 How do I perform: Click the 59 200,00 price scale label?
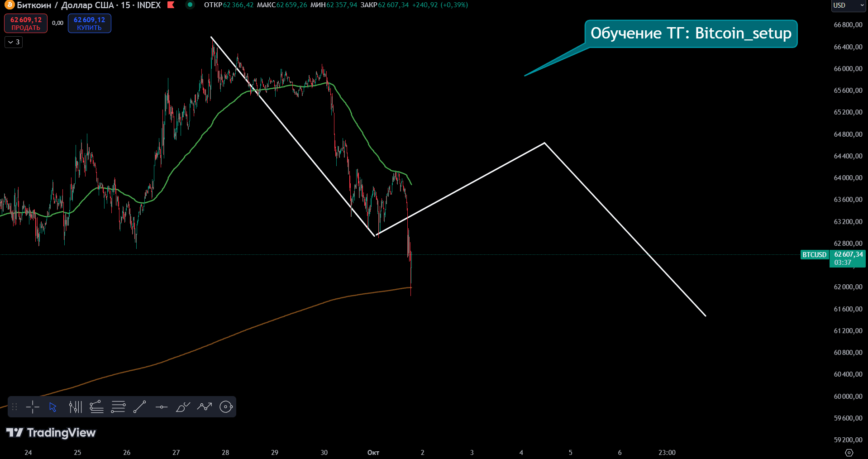coord(848,440)
